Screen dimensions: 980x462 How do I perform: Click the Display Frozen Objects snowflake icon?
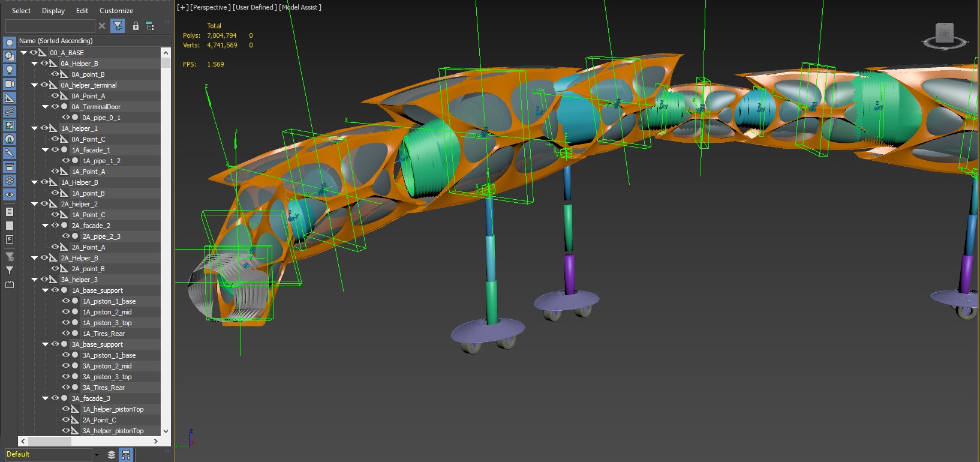pyautogui.click(x=10, y=181)
